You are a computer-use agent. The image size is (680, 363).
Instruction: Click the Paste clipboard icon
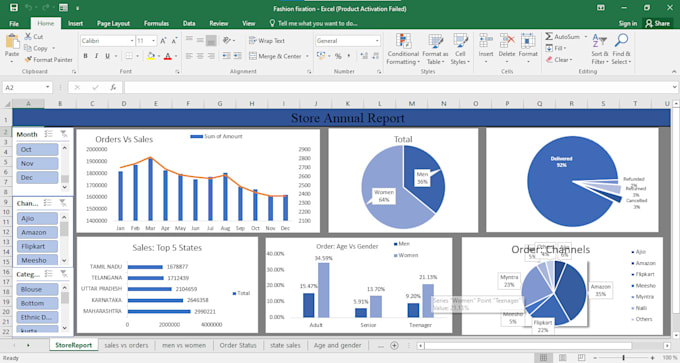coord(12,42)
